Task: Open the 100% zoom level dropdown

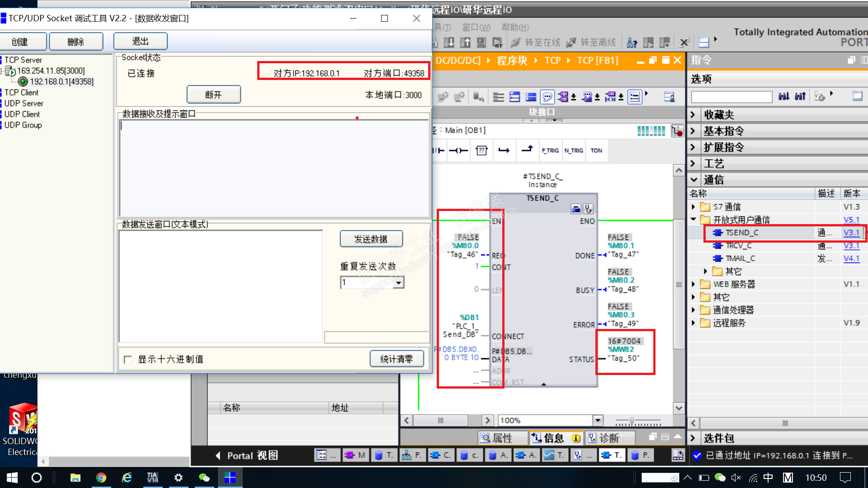Action: (598, 420)
